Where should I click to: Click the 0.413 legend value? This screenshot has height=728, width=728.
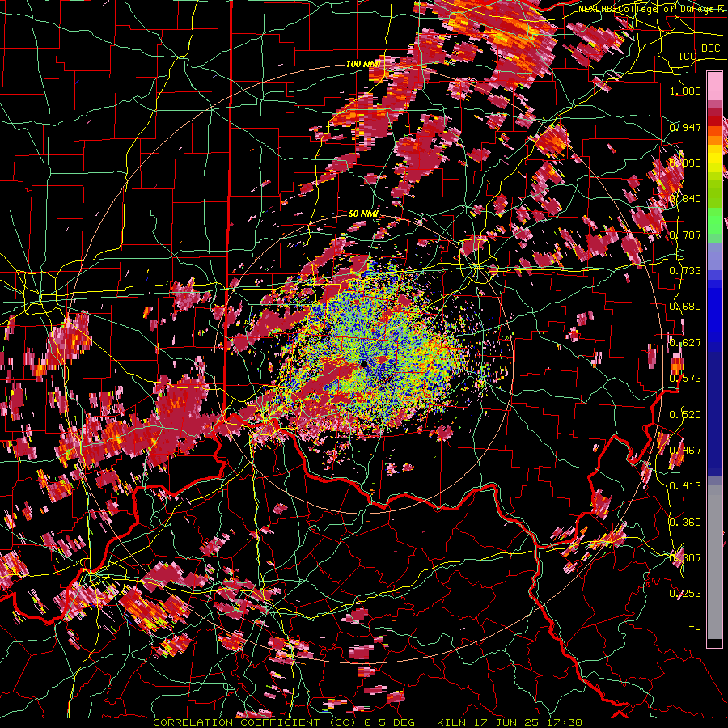coord(685,486)
